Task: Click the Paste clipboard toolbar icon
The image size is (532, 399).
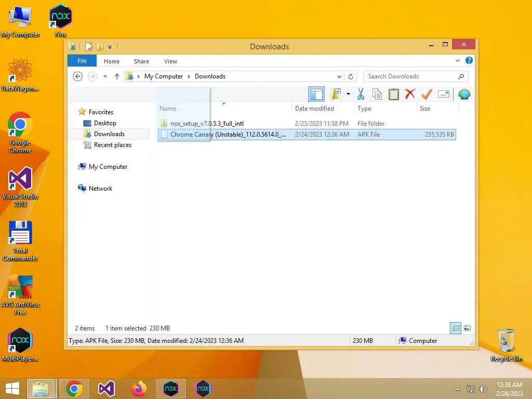Action: click(x=394, y=94)
